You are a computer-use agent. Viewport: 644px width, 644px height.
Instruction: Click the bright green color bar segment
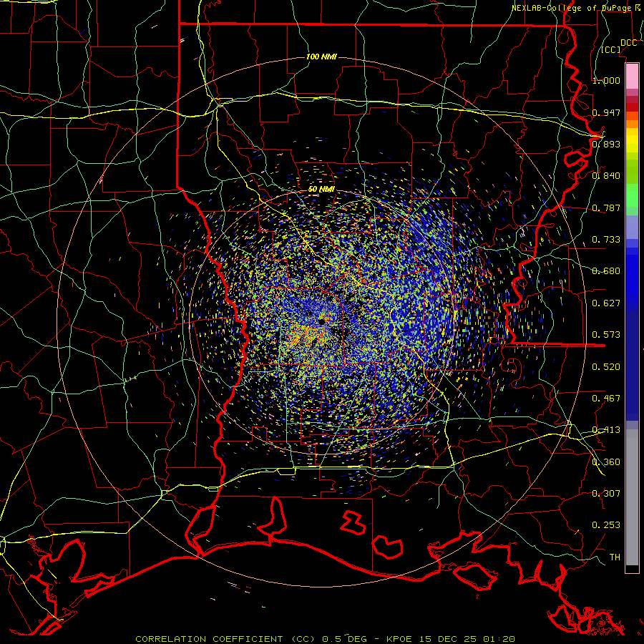coord(632,195)
